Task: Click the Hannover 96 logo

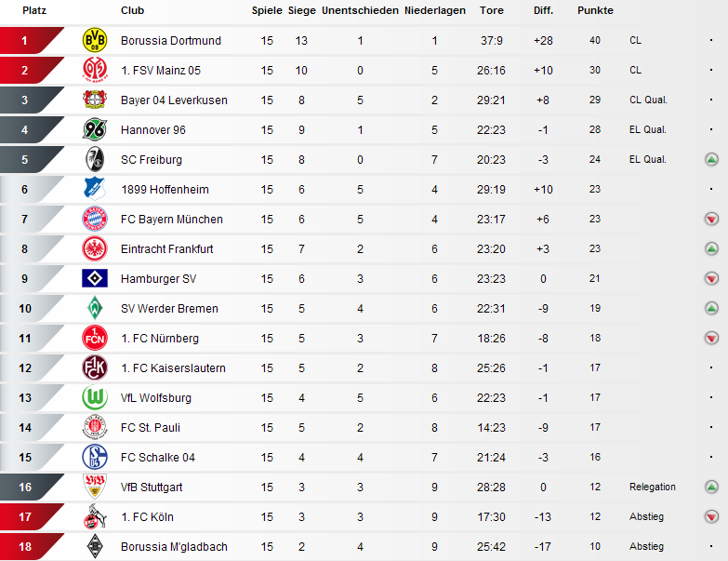Action: point(95,129)
